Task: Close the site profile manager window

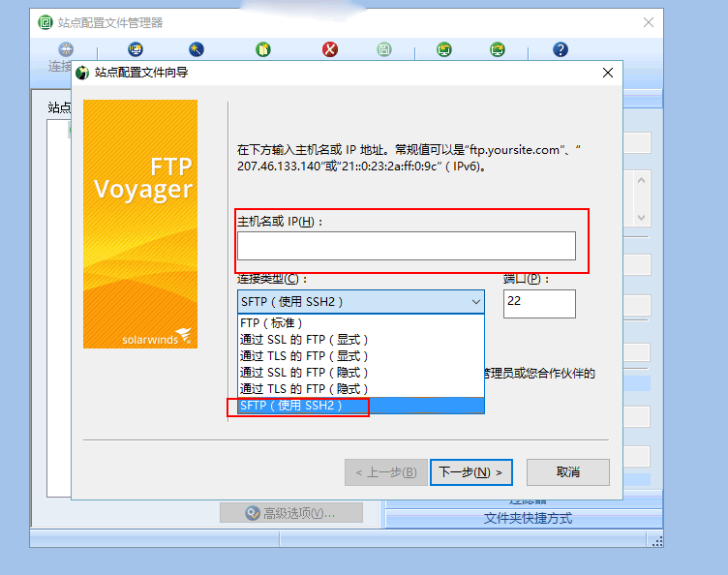Action: click(x=649, y=22)
